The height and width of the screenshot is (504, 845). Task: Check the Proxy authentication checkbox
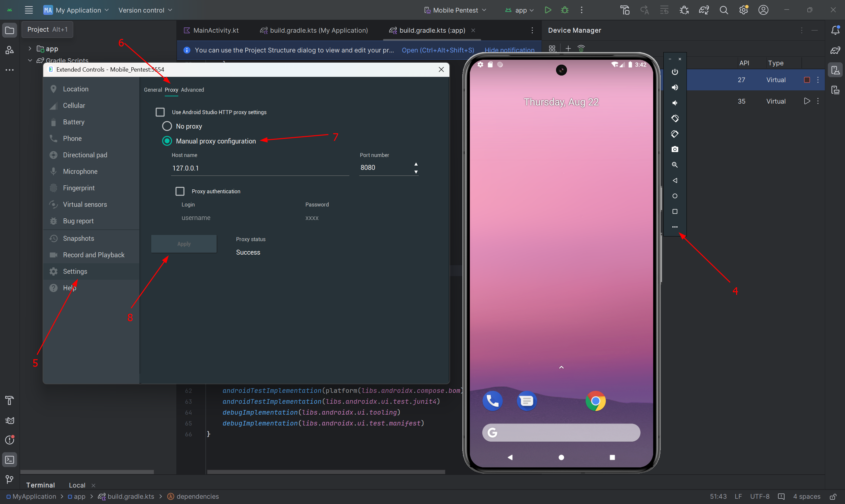[180, 192]
